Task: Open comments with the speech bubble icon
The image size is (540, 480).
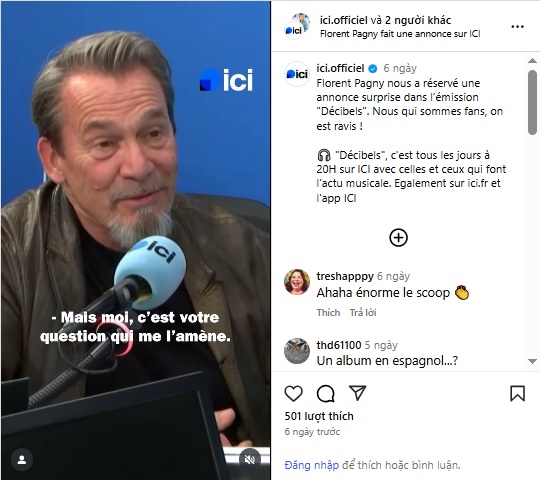Action: tap(325, 393)
